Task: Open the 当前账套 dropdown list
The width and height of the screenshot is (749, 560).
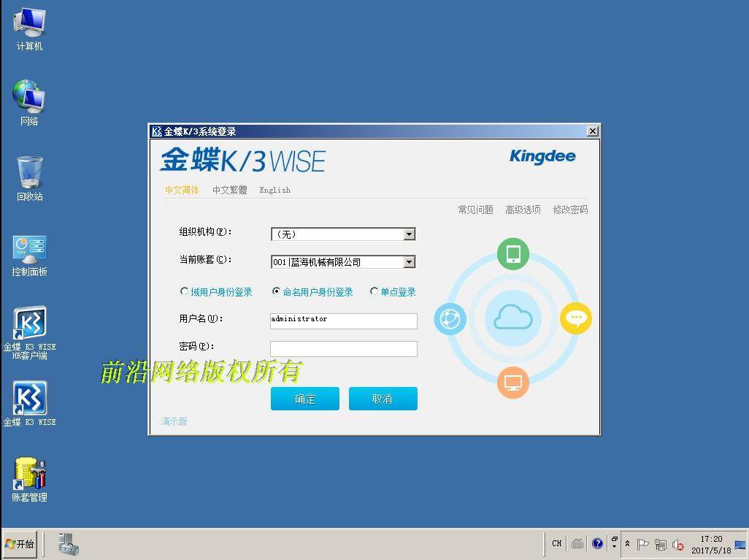Action: point(410,261)
